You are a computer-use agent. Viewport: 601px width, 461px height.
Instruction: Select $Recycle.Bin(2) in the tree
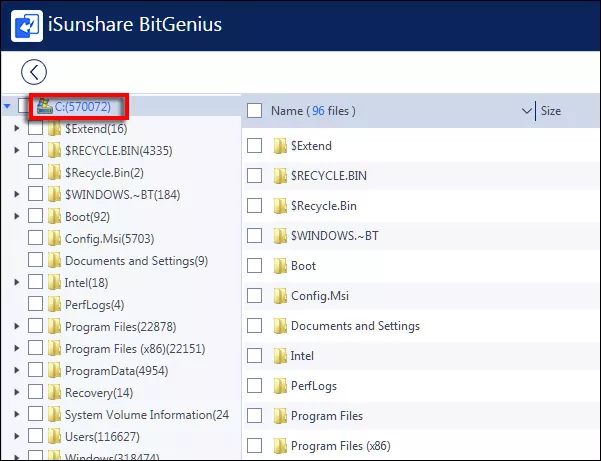click(104, 173)
